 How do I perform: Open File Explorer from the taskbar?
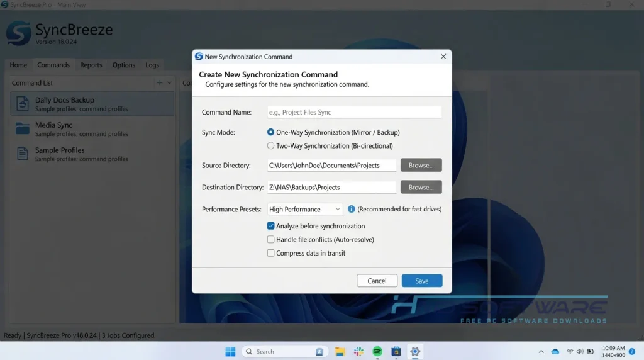tap(339, 351)
